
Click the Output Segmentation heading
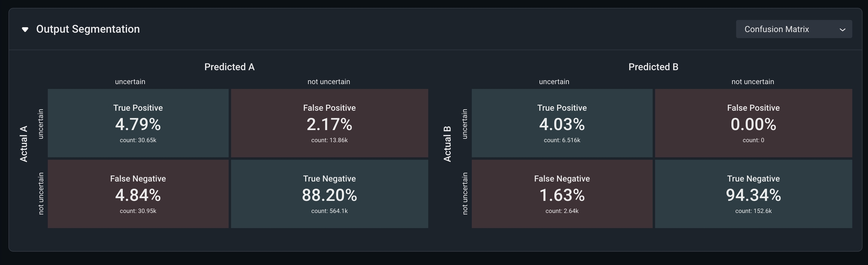pos(88,29)
